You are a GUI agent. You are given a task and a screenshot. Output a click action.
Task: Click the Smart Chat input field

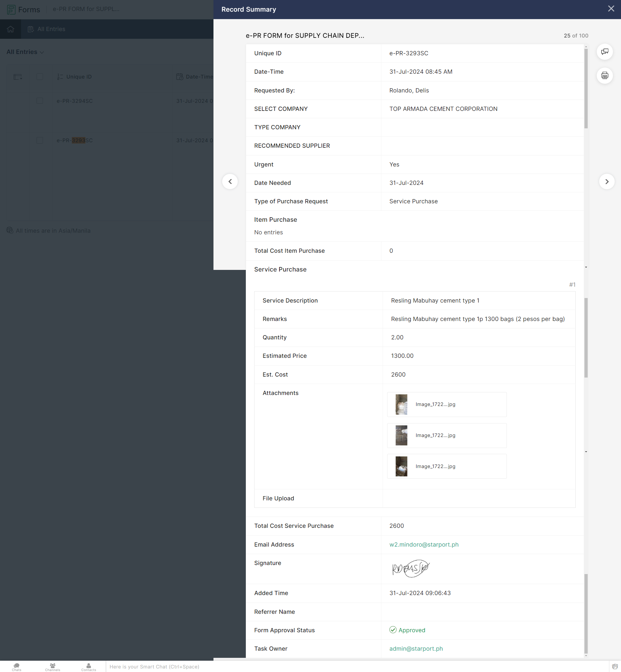pyautogui.click(x=356, y=667)
